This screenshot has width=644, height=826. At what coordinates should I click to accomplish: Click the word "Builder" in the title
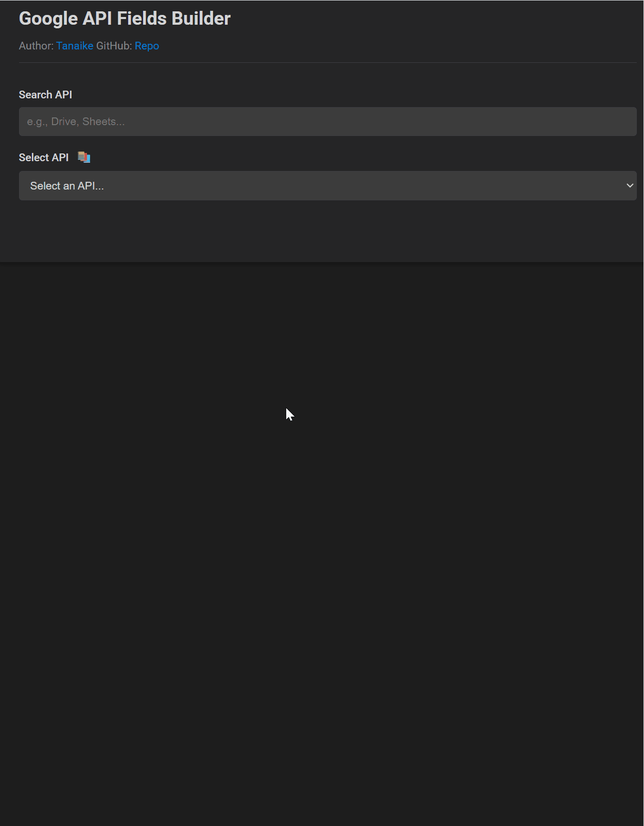[x=201, y=19]
